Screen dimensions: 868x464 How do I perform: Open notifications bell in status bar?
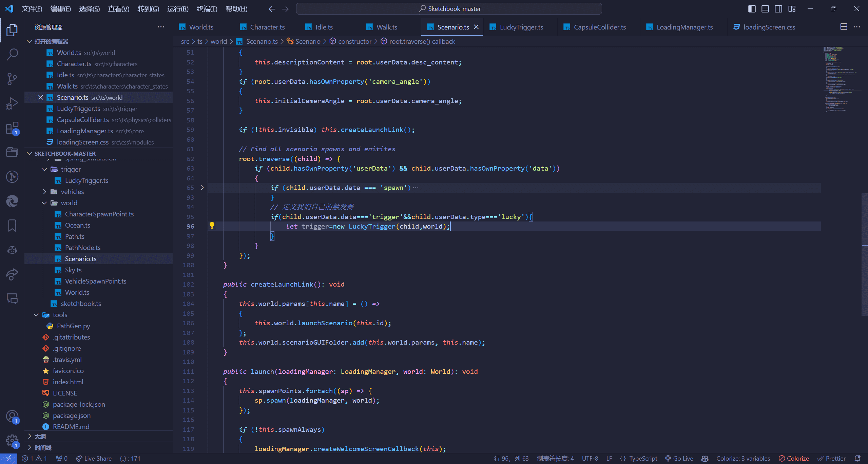857,459
